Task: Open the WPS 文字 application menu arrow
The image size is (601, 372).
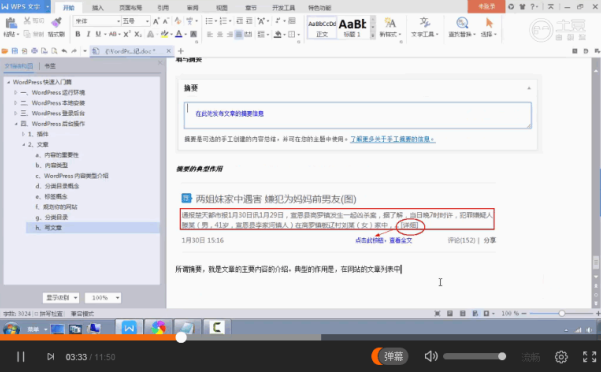Action: pyautogui.click(x=48, y=7)
